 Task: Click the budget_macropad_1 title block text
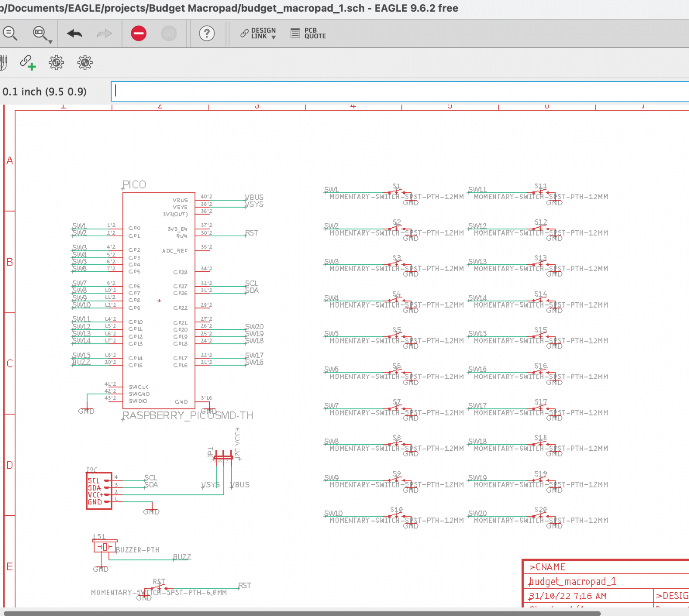[x=572, y=582]
